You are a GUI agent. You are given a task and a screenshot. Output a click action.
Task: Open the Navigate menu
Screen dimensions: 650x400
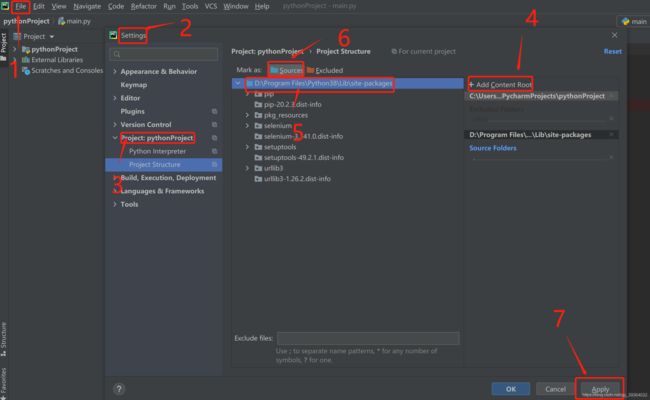pos(87,6)
